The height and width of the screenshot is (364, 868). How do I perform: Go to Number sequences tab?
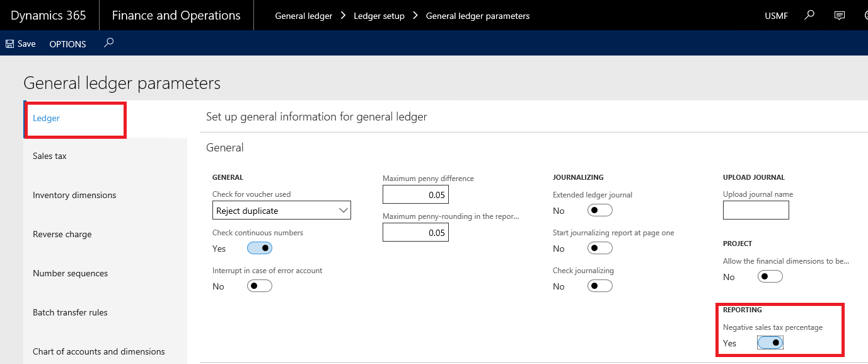(x=105, y=274)
